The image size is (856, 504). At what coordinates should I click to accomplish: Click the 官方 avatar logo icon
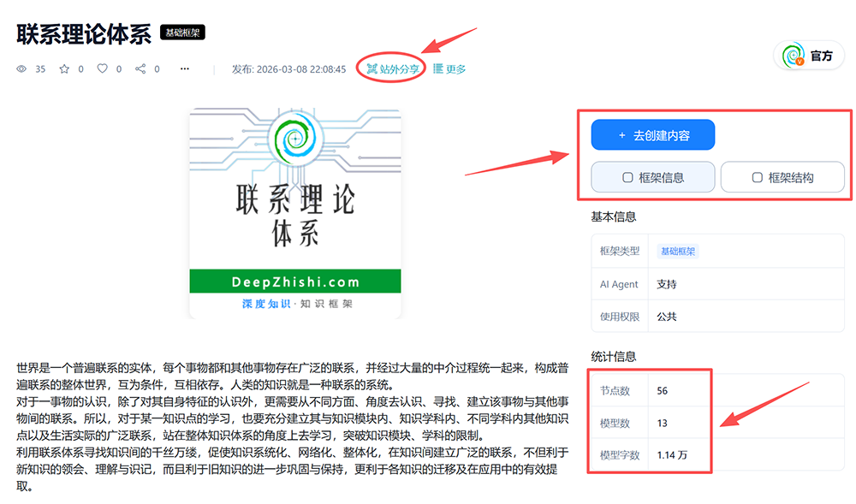pos(793,56)
